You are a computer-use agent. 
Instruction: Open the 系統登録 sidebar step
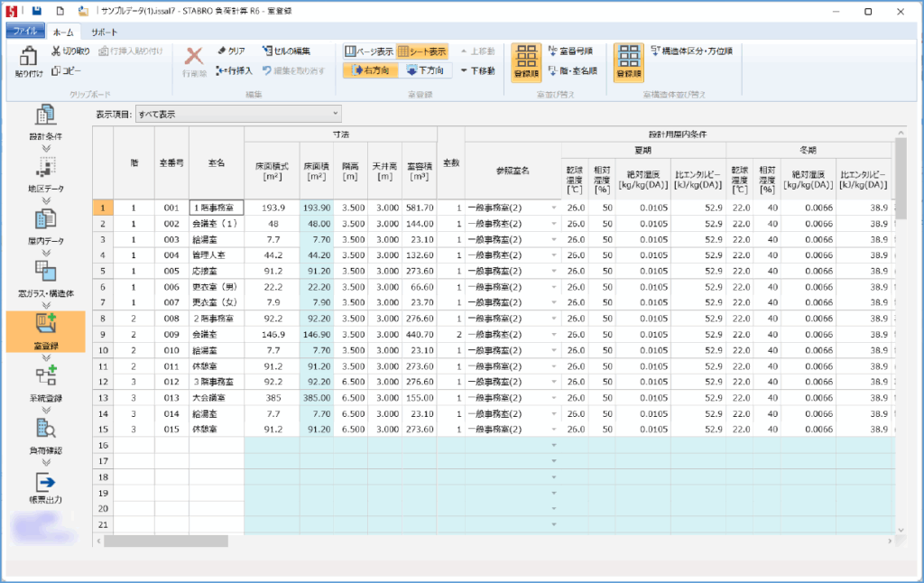(45, 376)
